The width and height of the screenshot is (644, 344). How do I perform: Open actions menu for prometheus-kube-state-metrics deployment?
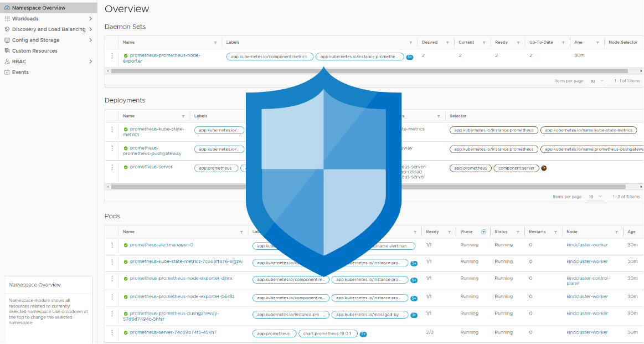click(x=112, y=130)
